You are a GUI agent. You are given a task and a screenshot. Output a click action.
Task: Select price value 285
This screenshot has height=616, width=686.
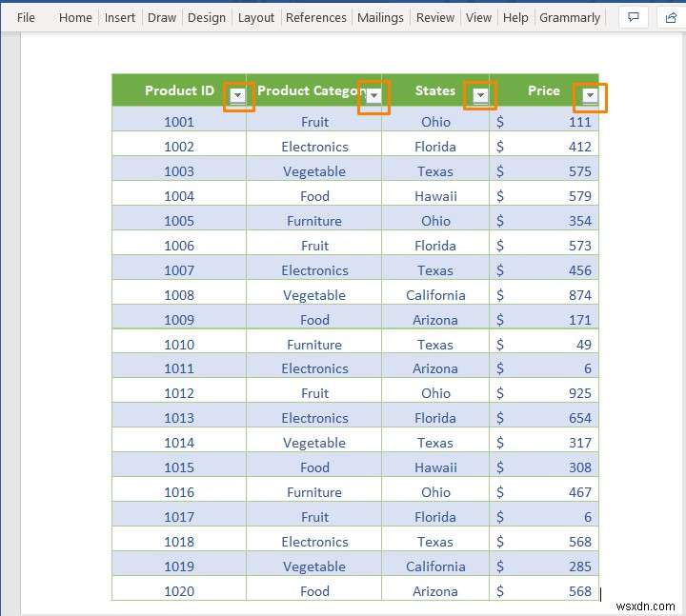point(580,566)
